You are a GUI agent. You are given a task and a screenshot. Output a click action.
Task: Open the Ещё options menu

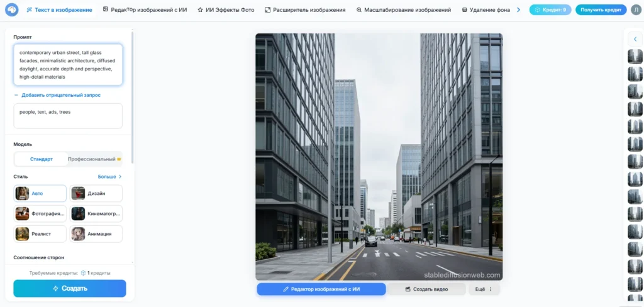pos(484,289)
